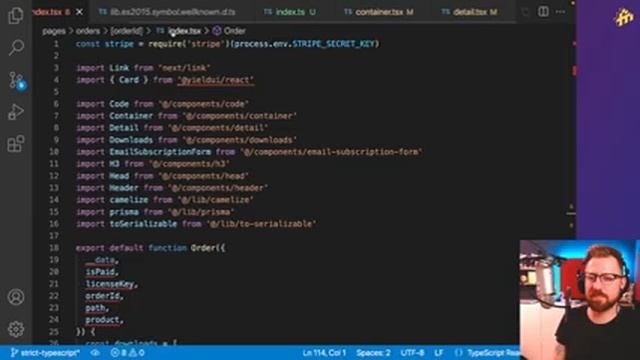This screenshot has width=640, height=360.
Task: Click 'Container' import on line 7
Action: (x=131, y=116)
